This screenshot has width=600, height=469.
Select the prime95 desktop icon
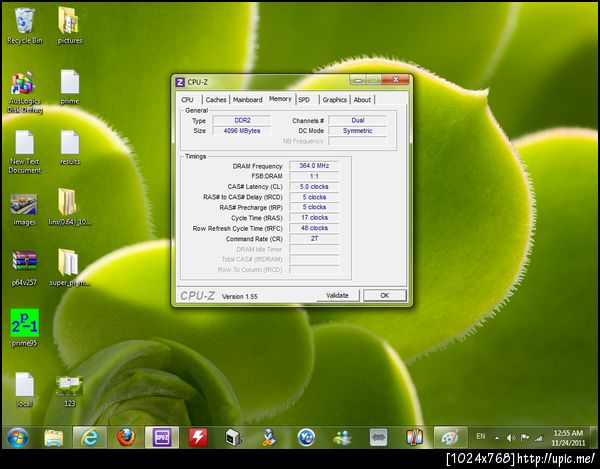24,322
